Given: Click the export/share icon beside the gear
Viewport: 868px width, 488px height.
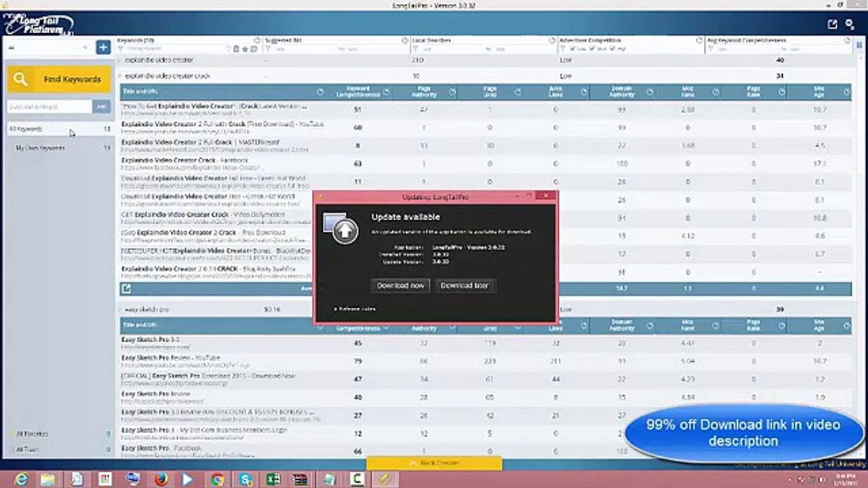Looking at the screenshot, I should coord(832,24).
